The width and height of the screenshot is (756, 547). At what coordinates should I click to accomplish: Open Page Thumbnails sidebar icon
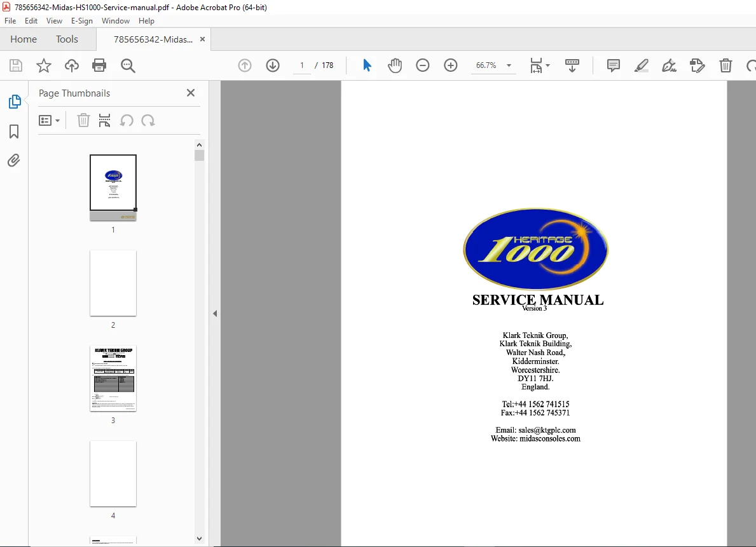point(15,102)
